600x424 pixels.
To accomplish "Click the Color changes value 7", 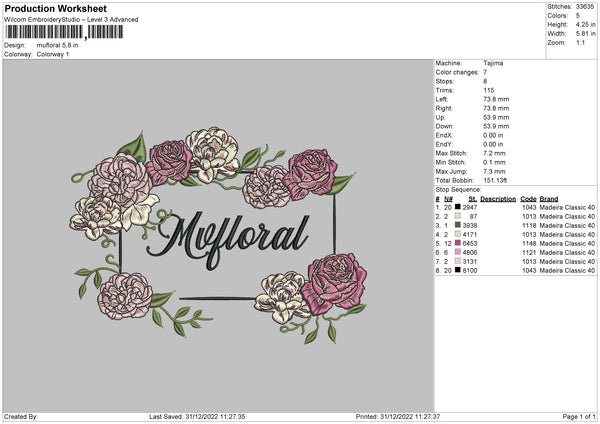I will (485, 72).
